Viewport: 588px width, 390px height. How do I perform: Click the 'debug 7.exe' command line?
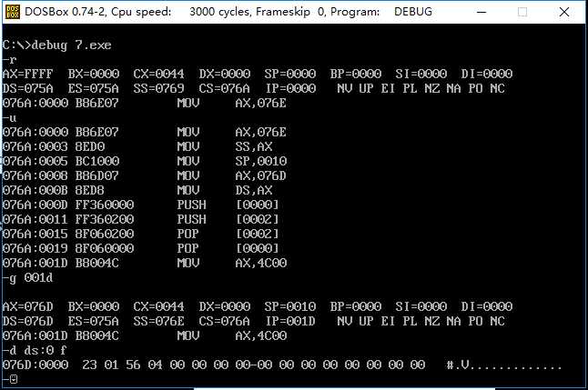[x=56, y=45]
